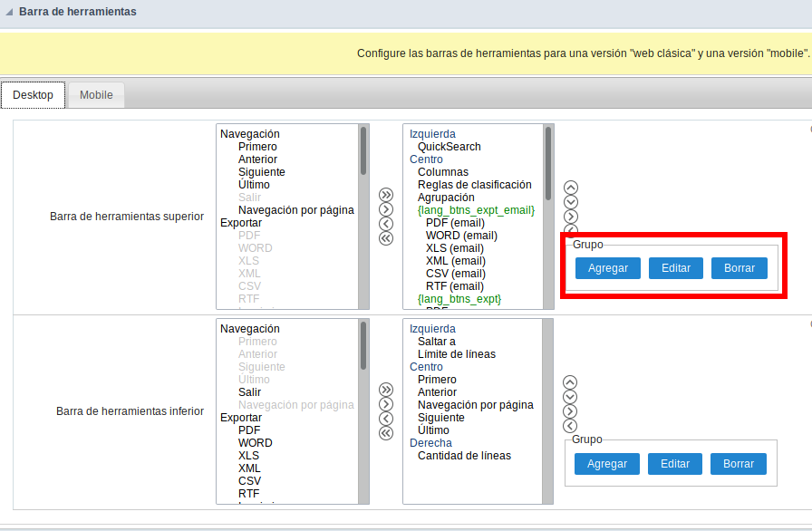This screenshot has height=531, width=812.
Task: Click the single left arrow to remove item from upper toolbar
Action: point(386,223)
